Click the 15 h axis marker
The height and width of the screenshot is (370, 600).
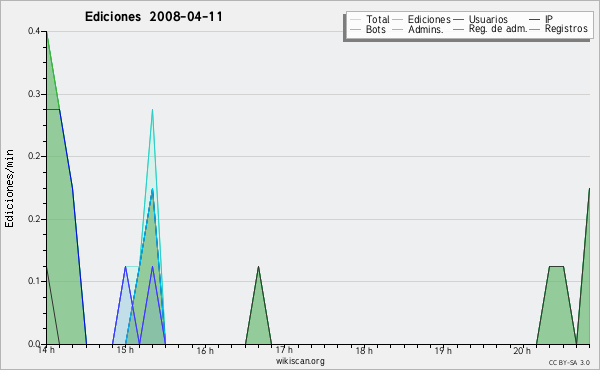click(x=125, y=350)
